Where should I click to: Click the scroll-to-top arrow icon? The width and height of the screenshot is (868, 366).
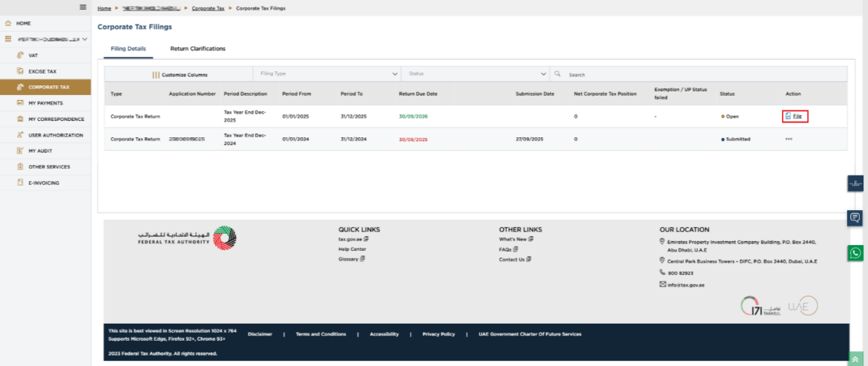[855, 359]
